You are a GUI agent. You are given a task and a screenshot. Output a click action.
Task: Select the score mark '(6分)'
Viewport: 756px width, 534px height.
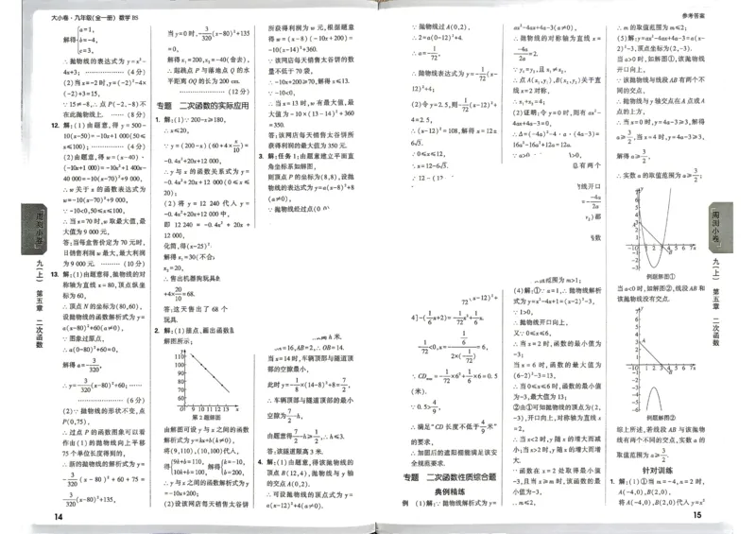pyautogui.click(x=135, y=400)
